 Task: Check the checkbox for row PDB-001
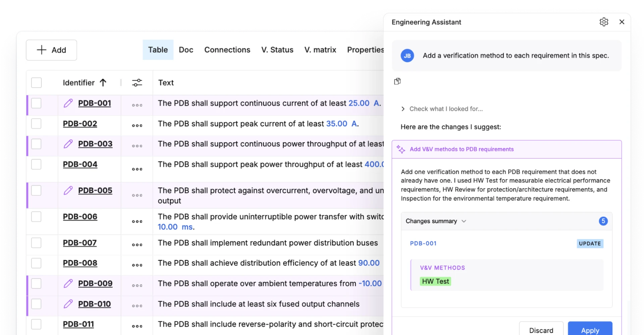(36, 103)
